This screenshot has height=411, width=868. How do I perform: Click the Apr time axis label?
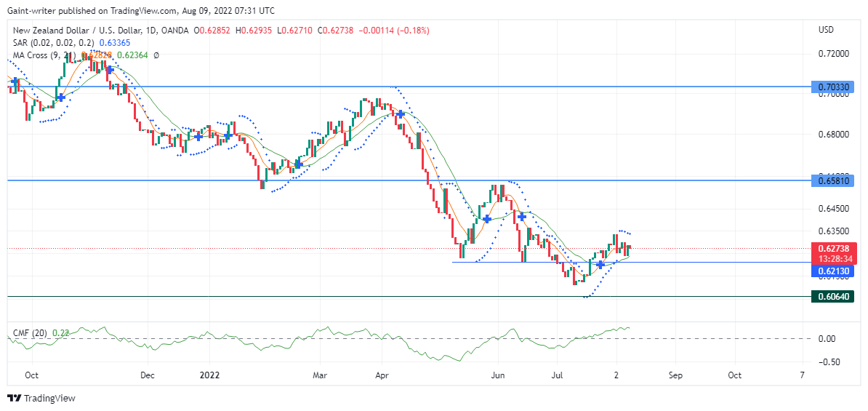[382, 375]
